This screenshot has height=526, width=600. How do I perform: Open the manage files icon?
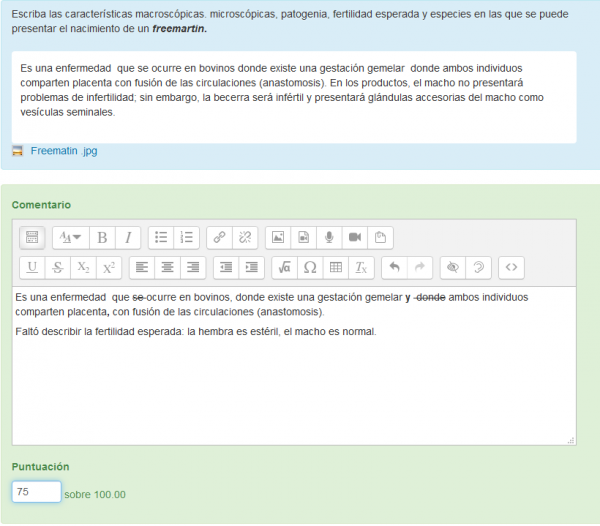(380, 238)
